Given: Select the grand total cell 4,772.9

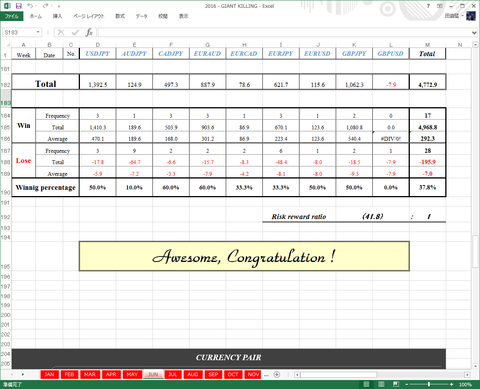Looking at the screenshot, I should (428, 82).
